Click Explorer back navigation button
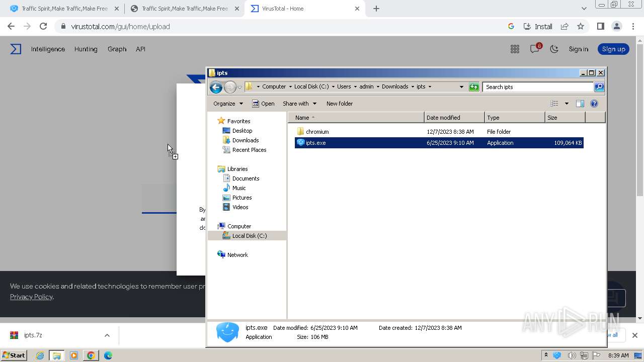This screenshot has height=362, width=644. pyautogui.click(x=216, y=87)
